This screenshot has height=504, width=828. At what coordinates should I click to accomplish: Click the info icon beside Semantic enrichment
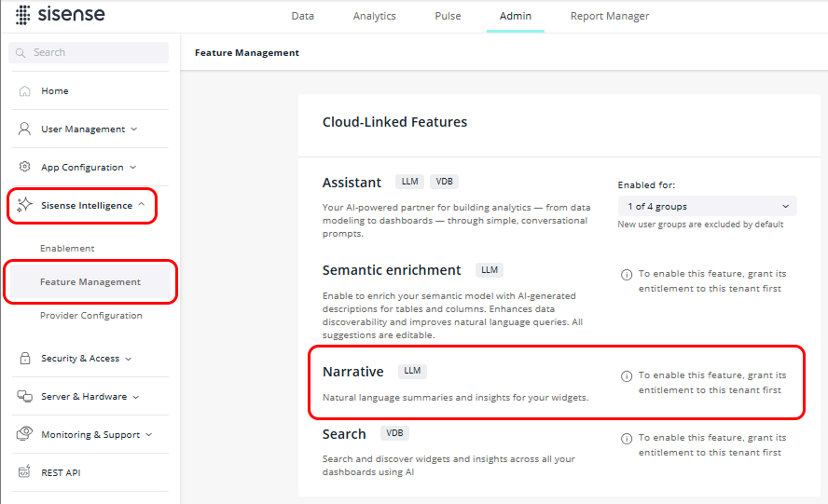pos(627,275)
